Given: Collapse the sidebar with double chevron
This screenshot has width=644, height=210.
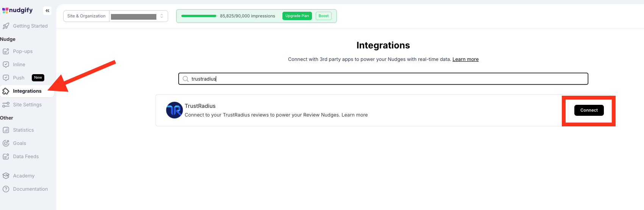Looking at the screenshot, I should click(x=47, y=11).
